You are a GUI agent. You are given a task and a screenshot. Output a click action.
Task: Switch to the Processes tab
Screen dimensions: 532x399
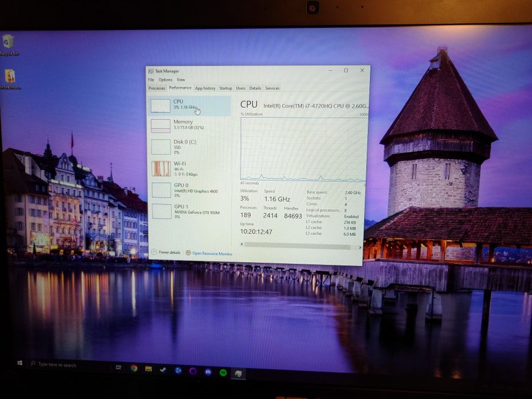tap(157, 88)
